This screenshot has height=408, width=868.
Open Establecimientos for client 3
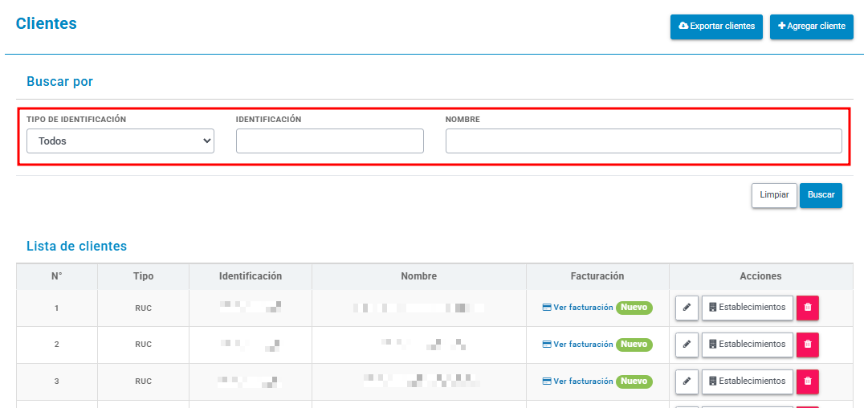[748, 381]
